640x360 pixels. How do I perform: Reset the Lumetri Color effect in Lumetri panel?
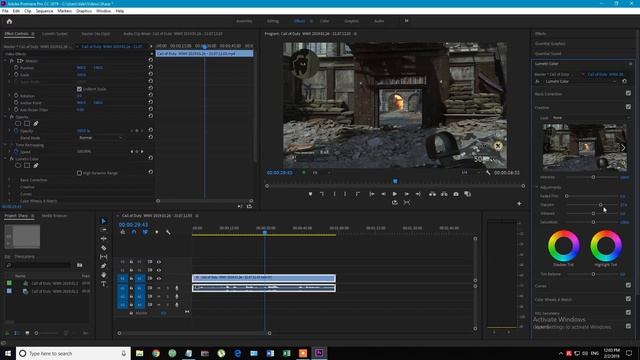624,81
